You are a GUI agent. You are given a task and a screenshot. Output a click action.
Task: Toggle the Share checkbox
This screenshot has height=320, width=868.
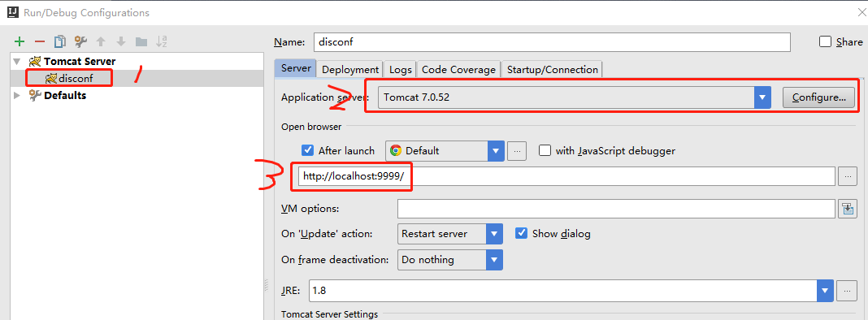pyautogui.click(x=826, y=41)
